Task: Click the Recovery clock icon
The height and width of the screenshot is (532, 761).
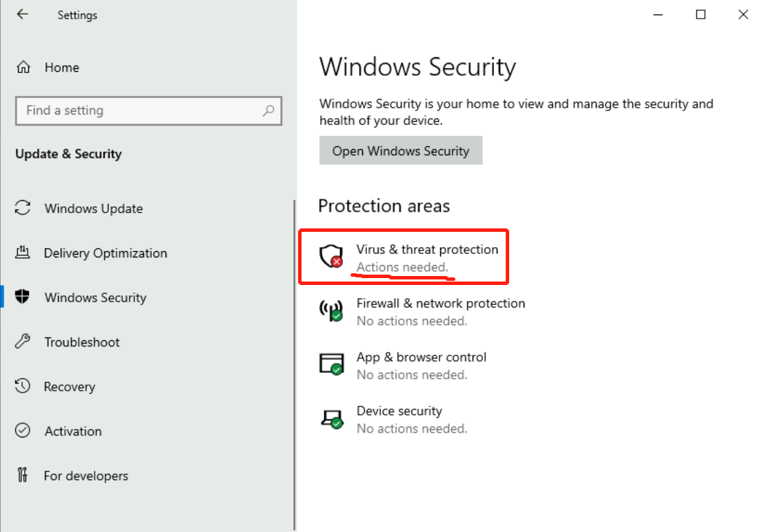Action: click(23, 386)
